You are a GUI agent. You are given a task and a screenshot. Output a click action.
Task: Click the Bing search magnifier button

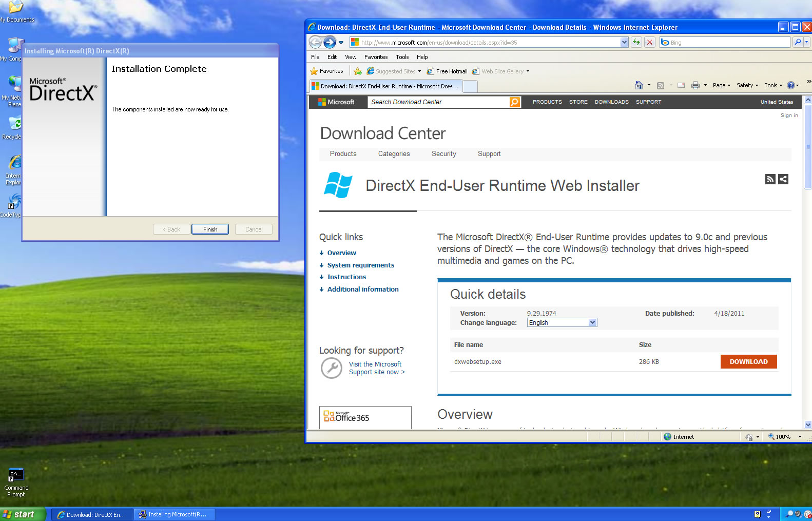pos(797,42)
